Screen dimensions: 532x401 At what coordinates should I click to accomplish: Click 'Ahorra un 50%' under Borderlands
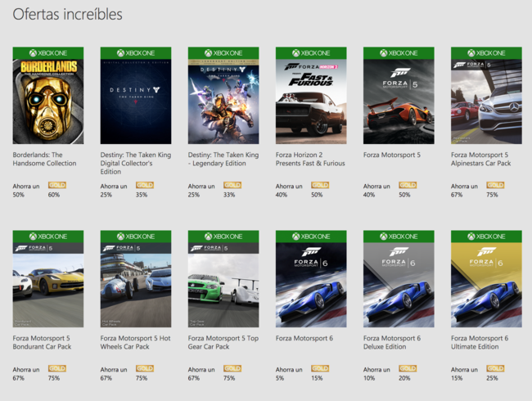[26, 191]
